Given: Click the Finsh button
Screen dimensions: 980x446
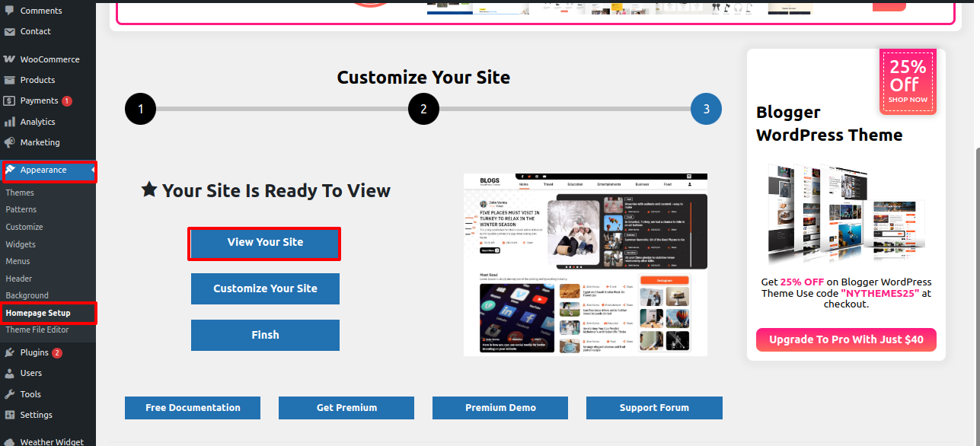Looking at the screenshot, I should [x=265, y=335].
